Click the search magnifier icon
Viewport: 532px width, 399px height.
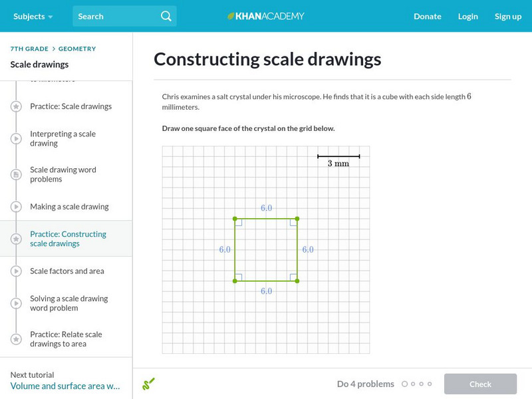166,16
